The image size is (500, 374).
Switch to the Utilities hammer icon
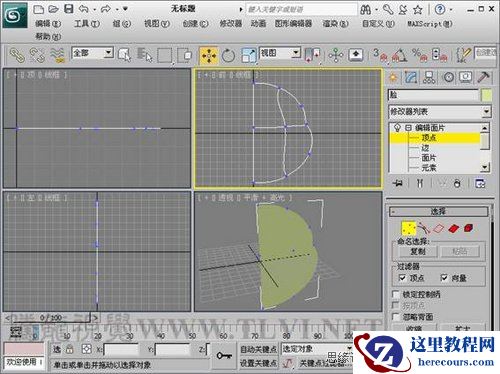pyautogui.click(x=483, y=77)
